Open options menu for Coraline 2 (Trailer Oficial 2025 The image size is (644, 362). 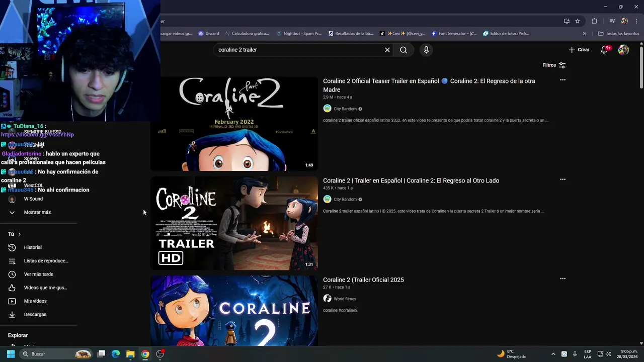[562, 279]
